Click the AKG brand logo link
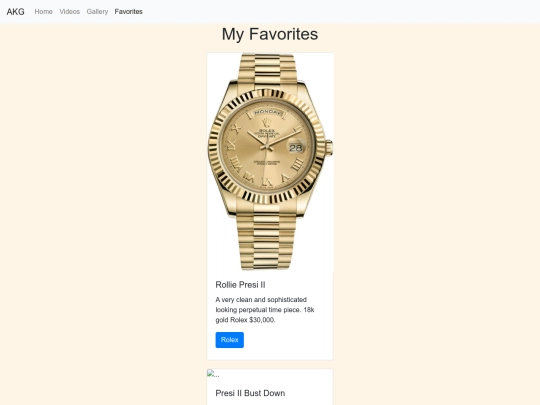This screenshot has width=540, height=405. coord(15,12)
